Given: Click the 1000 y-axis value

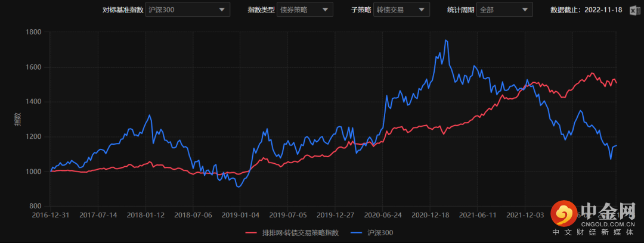Looking at the screenshot, I should tap(33, 172).
